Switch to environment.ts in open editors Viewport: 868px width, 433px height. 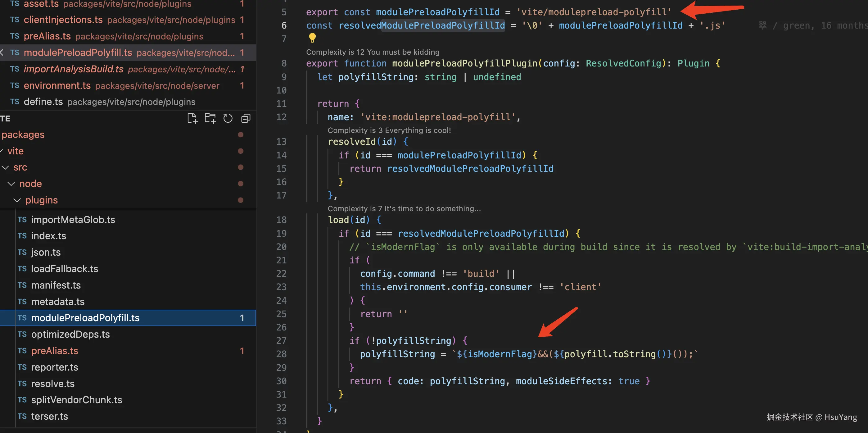57,86
